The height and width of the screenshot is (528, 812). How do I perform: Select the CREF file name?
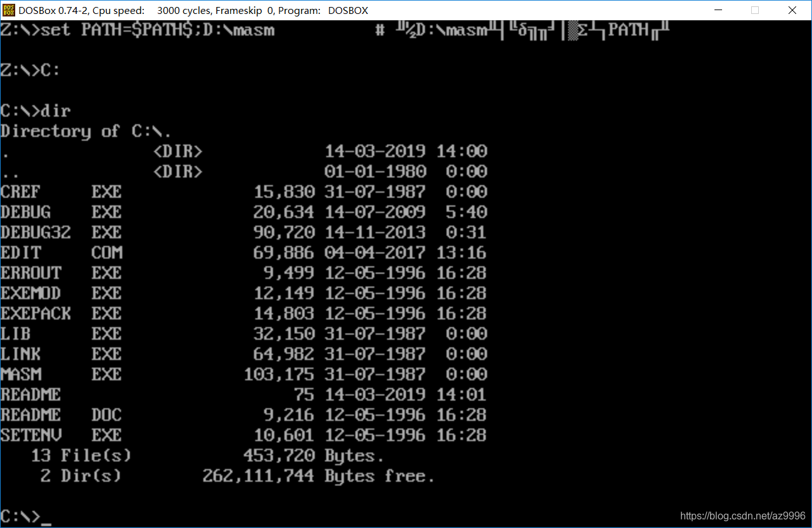tap(20, 192)
